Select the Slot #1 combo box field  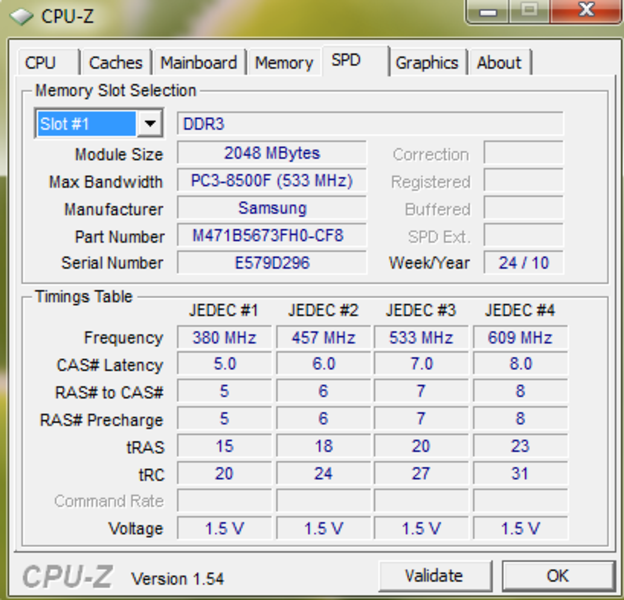coord(99,123)
